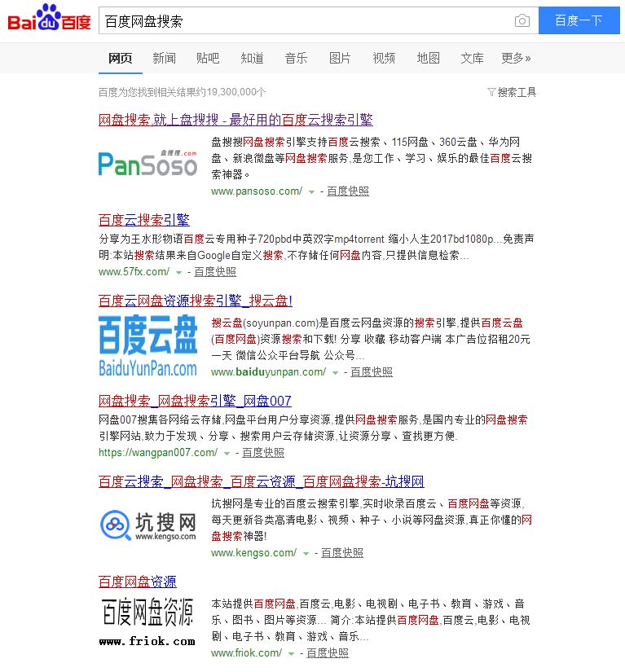Click the 百度云盘 BaiduYunPan.com logo thumbnail
625x672 pixels.
[147, 345]
